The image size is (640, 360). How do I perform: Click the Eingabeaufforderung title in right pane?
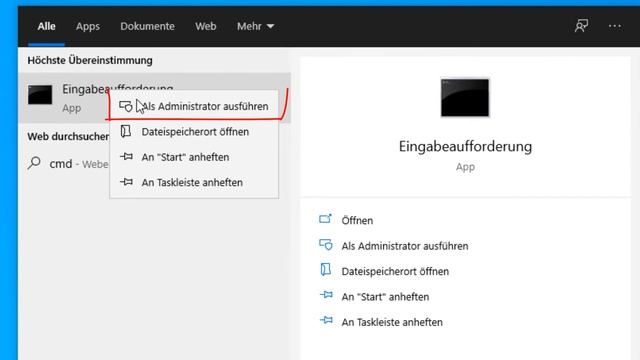pyautogui.click(x=465, y=147)
